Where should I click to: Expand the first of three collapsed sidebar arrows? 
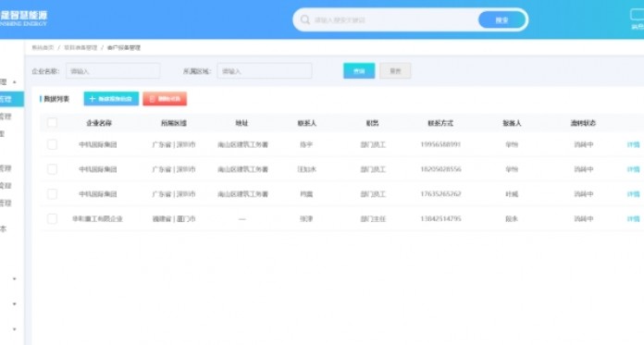[15, 279]
